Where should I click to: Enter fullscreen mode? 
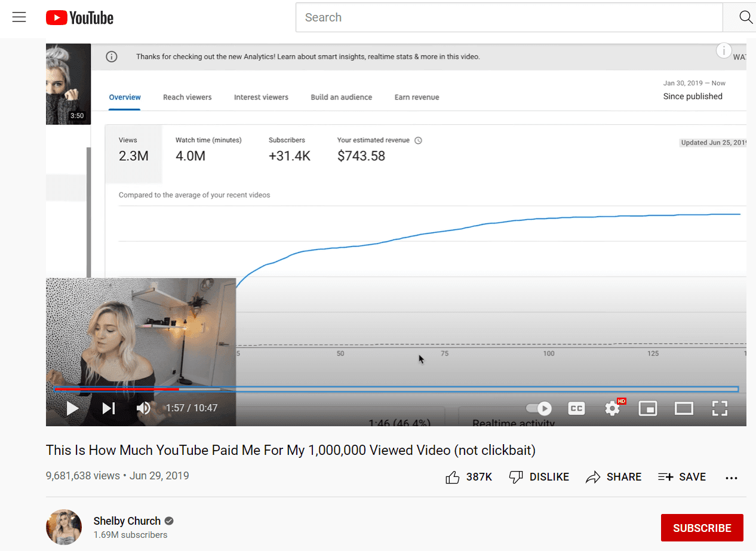click(x=720, y=408)
